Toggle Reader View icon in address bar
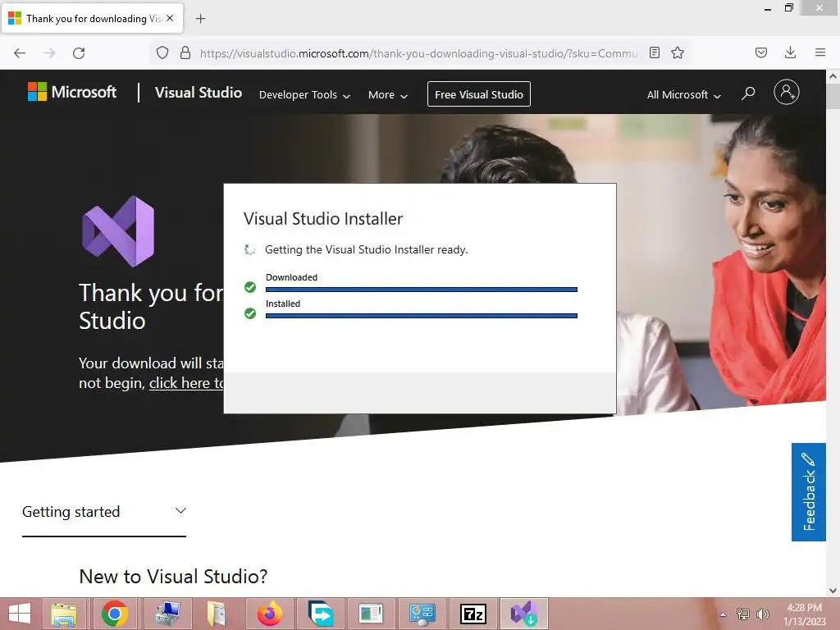Image resolution: width=840 pixels, height=630 pixels. [x=654, y=52]
